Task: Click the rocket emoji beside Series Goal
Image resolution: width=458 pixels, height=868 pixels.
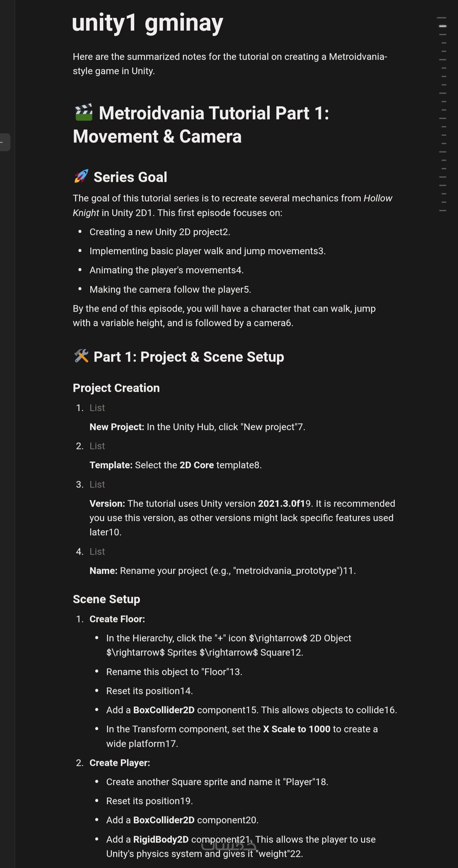Action: click(x=81, y=176)
